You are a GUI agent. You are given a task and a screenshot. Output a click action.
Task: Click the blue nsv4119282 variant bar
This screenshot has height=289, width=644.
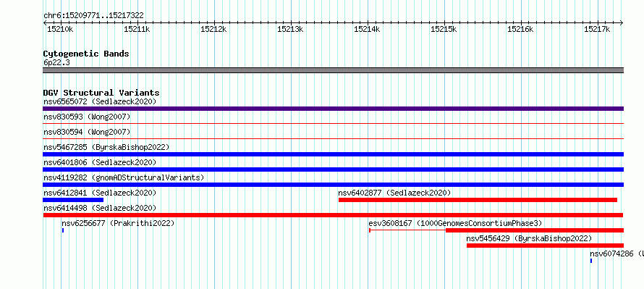click(333, 185)
